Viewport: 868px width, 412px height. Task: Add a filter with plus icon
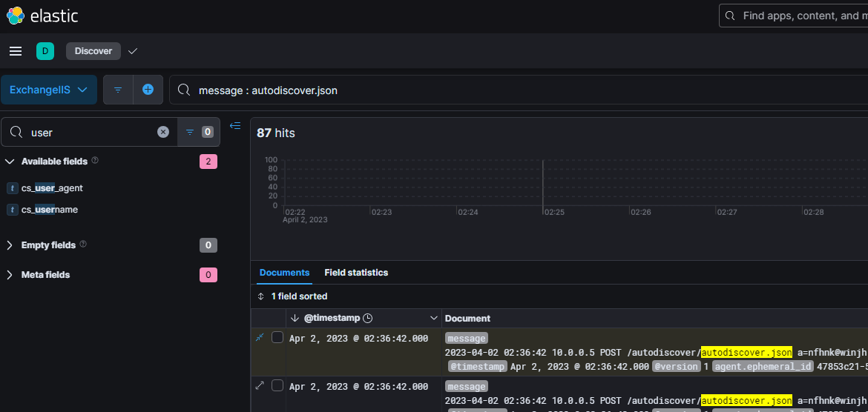coord(148,90)
